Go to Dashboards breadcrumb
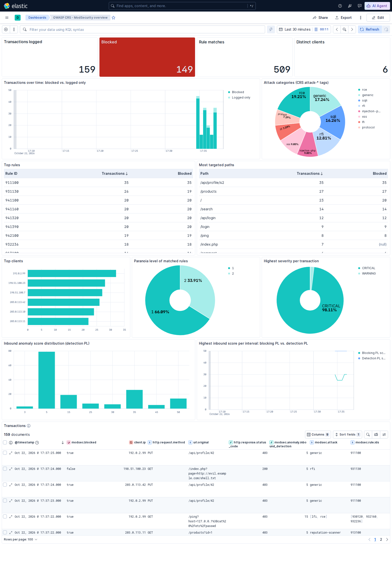 [37, 18]
